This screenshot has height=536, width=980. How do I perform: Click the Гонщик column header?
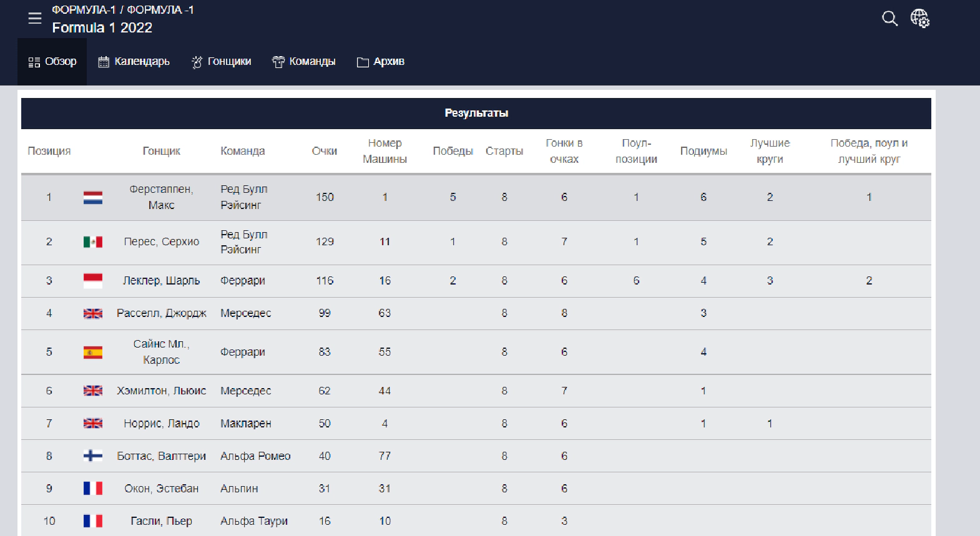tap(161, 151)
